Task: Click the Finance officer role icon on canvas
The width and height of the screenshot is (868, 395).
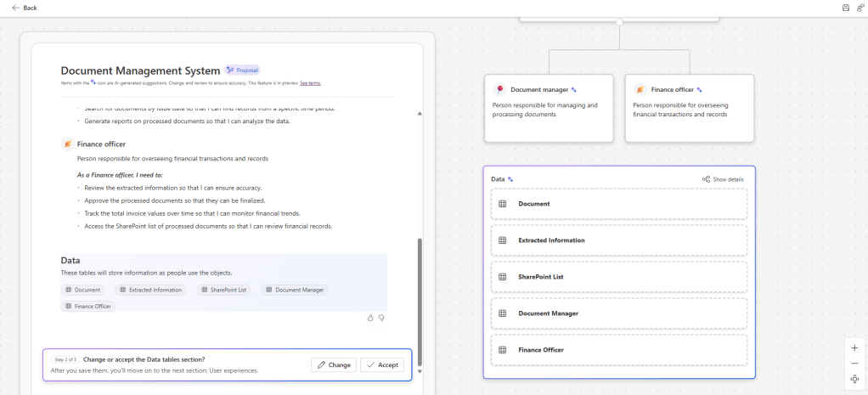Action: (x=640, y=89)
